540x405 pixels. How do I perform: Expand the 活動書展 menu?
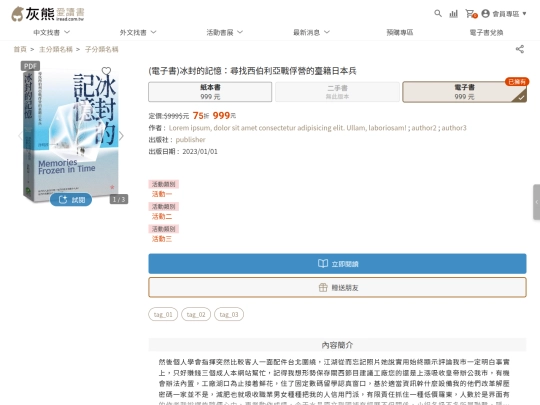click(225, 32)
